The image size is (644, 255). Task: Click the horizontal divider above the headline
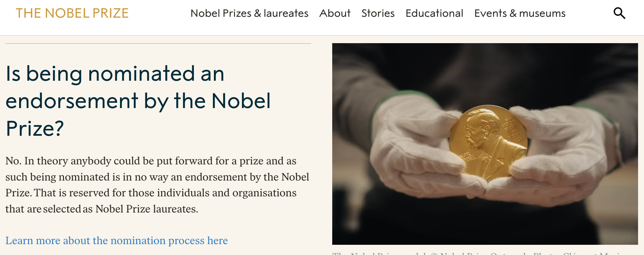158,43
